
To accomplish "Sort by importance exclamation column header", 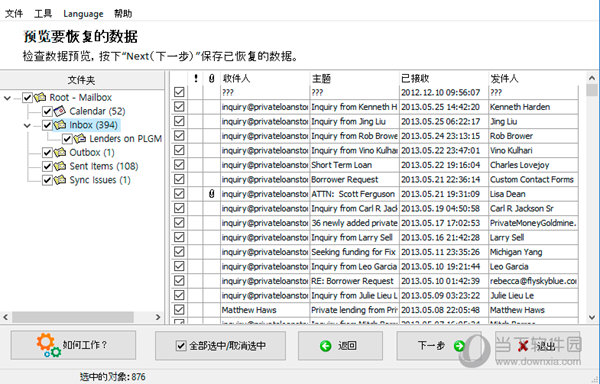I will [x=196, y=78].
